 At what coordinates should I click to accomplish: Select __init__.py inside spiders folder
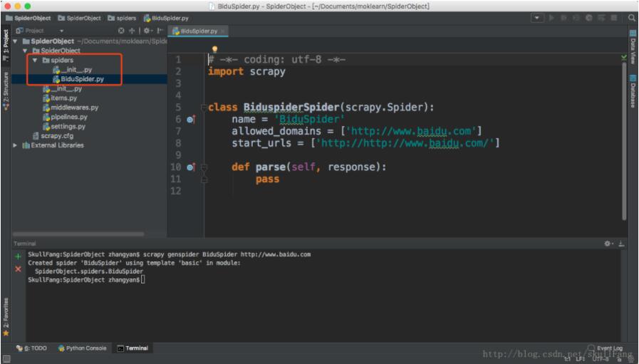(x=73, y=70)
